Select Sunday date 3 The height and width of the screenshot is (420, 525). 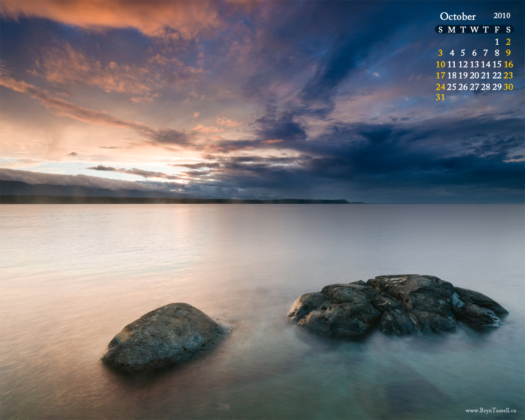[441, 53]
